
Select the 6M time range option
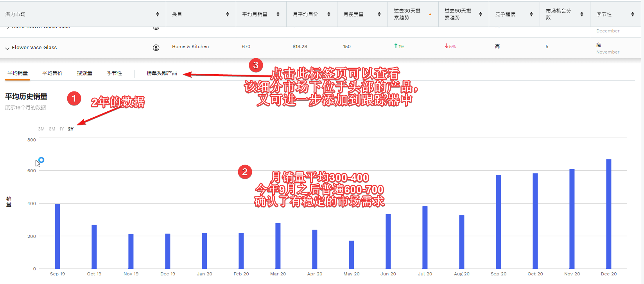pyautogui.click(x=52, y=129)
